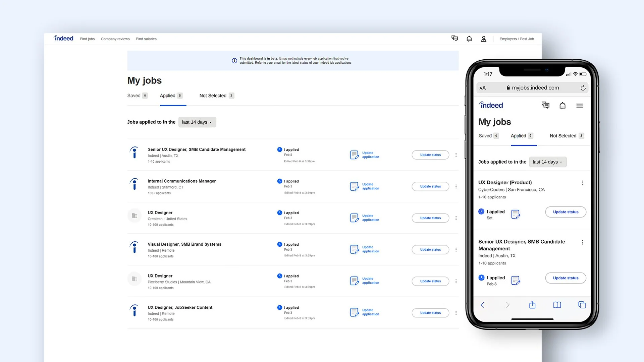Image resolution: width=644 pixels, height=362 pixels.
Task: Click the mobile hamburger menu icon
Action: 579,106
